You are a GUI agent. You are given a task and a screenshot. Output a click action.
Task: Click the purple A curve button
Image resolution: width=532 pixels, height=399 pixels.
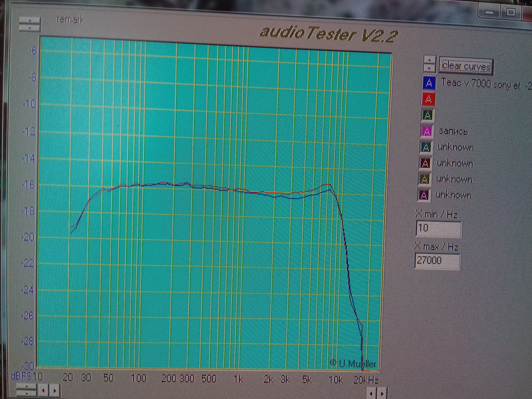pyautogui.click(x=424, y=195)
